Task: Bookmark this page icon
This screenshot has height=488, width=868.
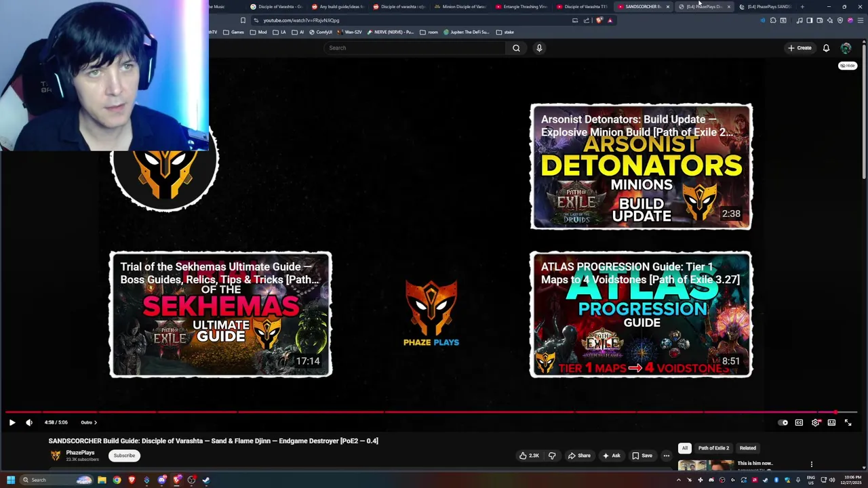Action: [x=243, y=20]
